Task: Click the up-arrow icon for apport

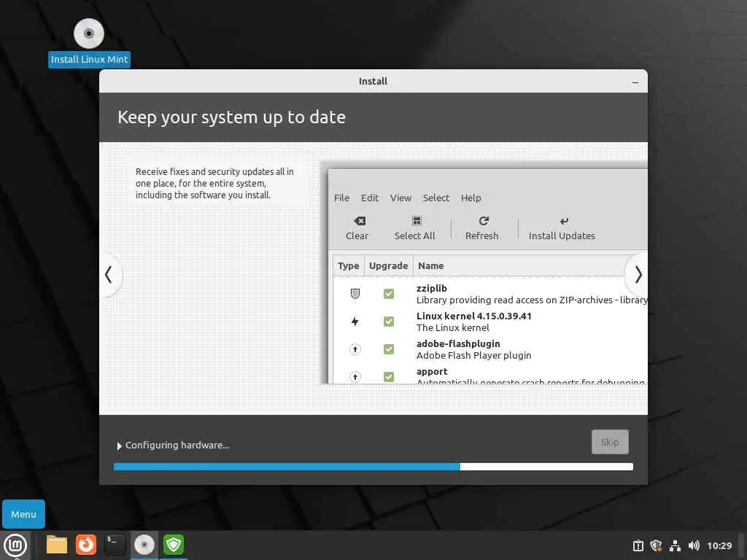Action: (x=355, y=377)
